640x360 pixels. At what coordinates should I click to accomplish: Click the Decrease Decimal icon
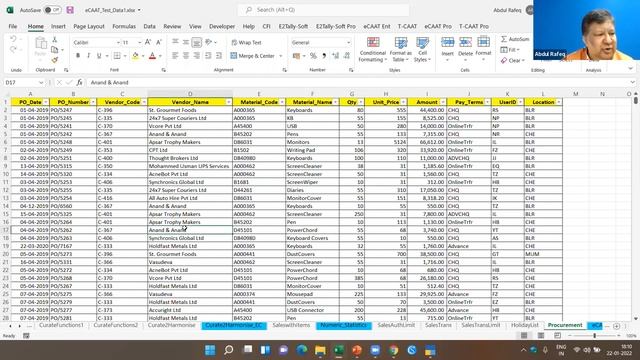347,56
